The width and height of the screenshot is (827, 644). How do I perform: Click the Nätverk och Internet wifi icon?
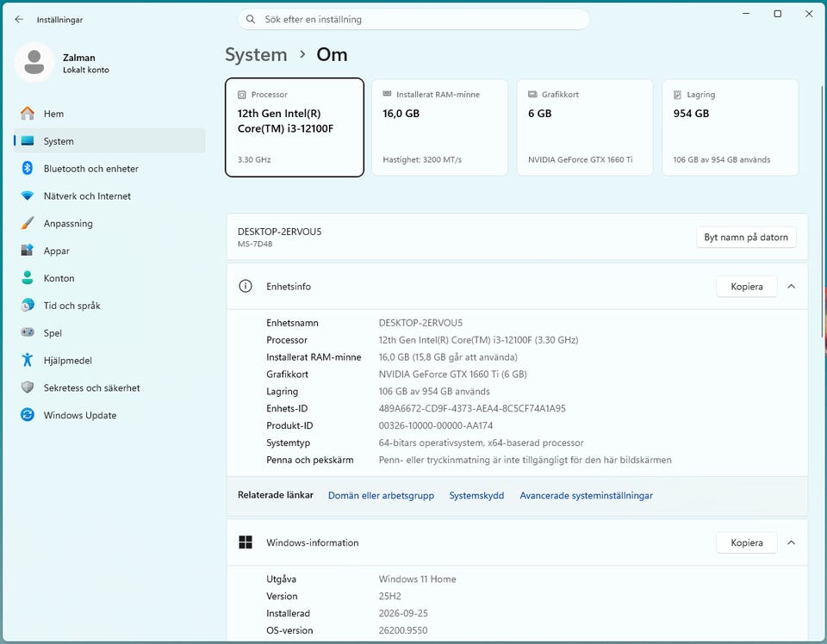pos(28,195)
